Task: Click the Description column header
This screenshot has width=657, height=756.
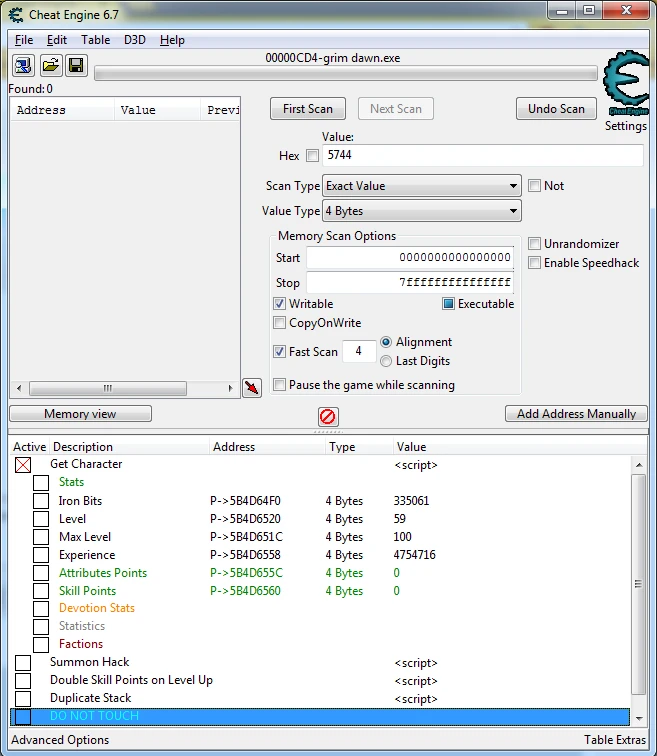Action: coord(130,446)
